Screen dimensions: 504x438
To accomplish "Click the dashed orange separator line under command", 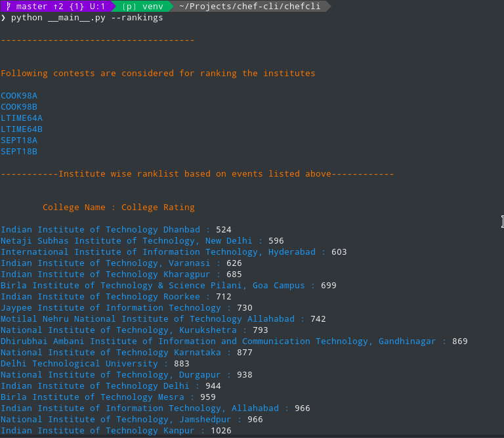I will click(97, 40).
